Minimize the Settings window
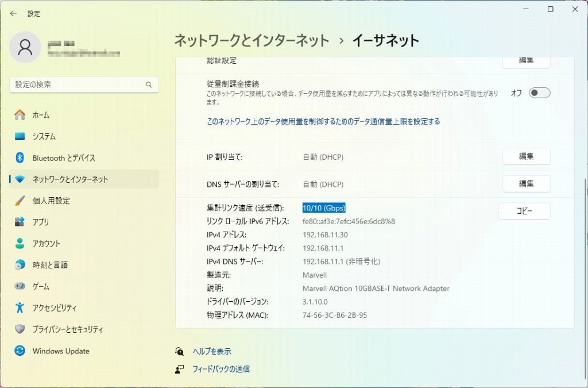The width and height of the screenshot is (588, 388). click(526, 9)
